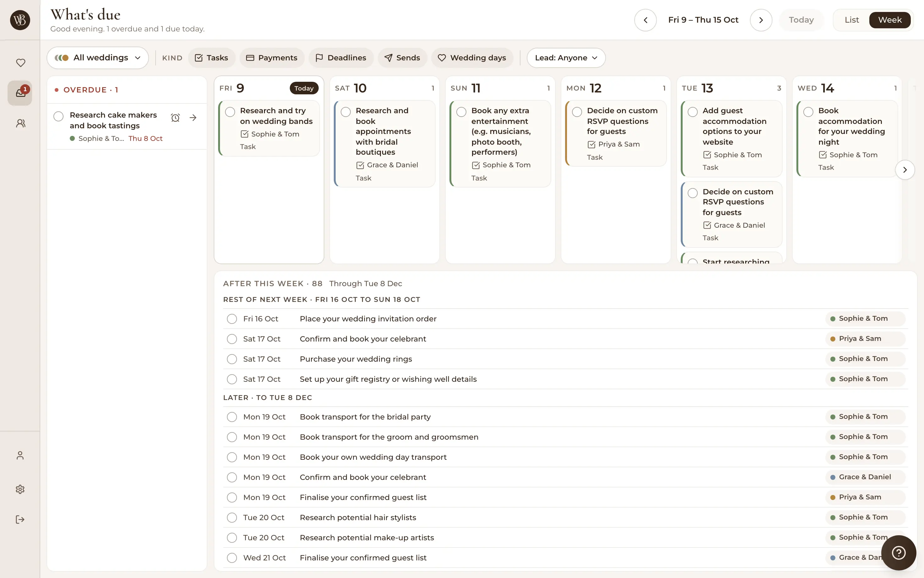The height and width of the screenshot is (578, 924).
Task: Filter by Wedding days kind
Action: pos(472,58)
